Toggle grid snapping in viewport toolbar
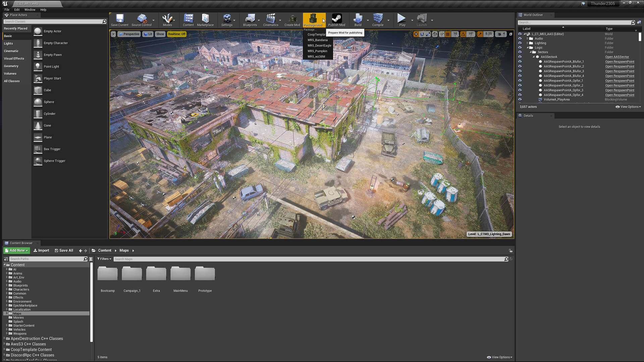Screen dimensions: 644x362 448,34
